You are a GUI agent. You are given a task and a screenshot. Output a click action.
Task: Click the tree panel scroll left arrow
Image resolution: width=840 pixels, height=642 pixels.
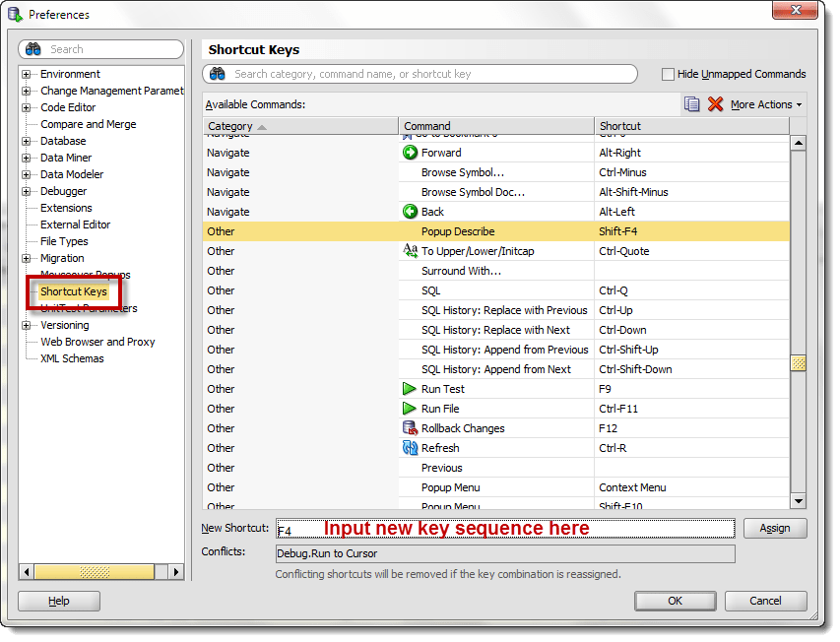pos(27,572)
